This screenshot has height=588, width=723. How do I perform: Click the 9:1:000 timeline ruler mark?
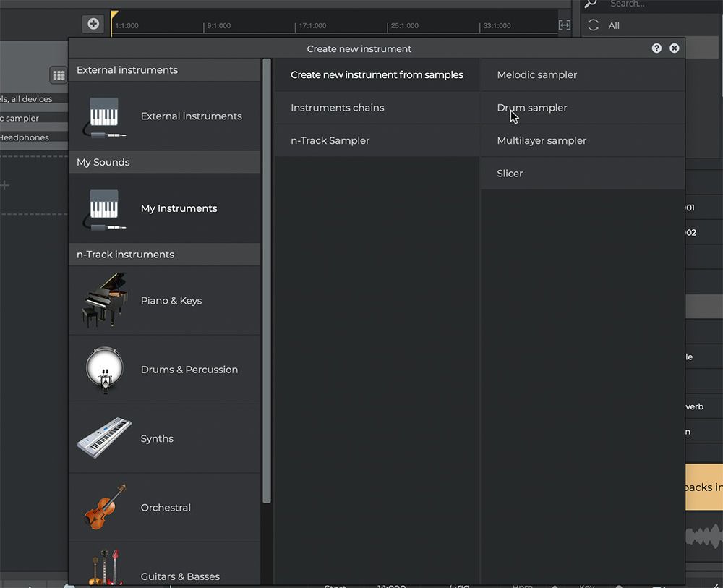218,26
